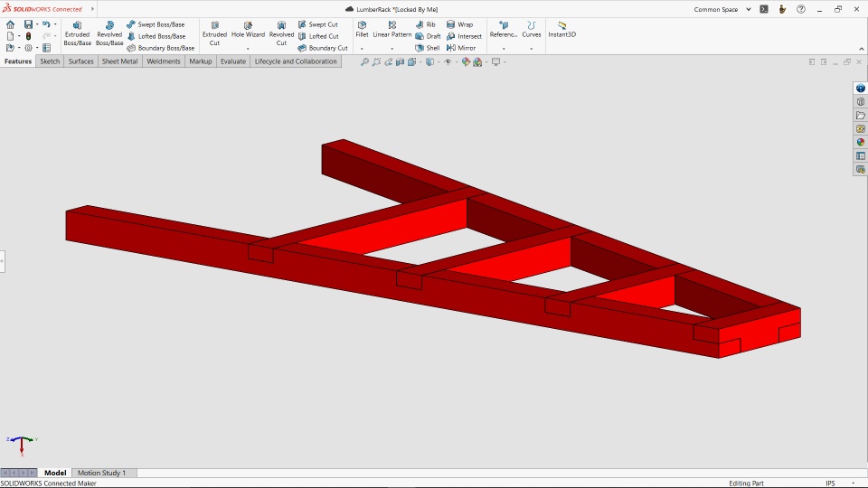Toggle Instant3D mode

pyautogui.click(x=561, y=30)
